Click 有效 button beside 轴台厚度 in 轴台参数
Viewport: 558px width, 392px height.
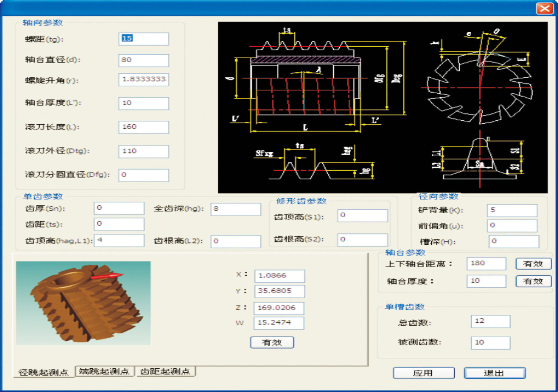pyautogui.click(x=533, y=281)
